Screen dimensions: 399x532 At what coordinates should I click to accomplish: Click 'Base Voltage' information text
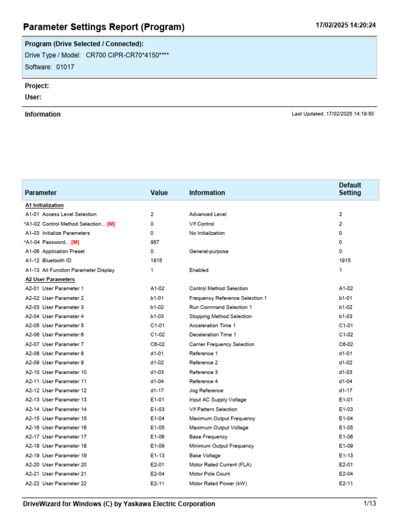point(205,455)
